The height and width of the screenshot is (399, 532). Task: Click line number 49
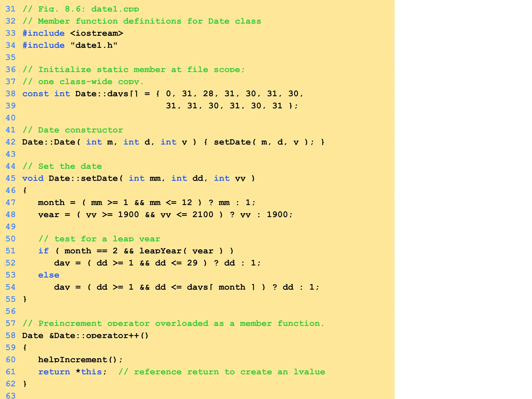pos(11,227)
